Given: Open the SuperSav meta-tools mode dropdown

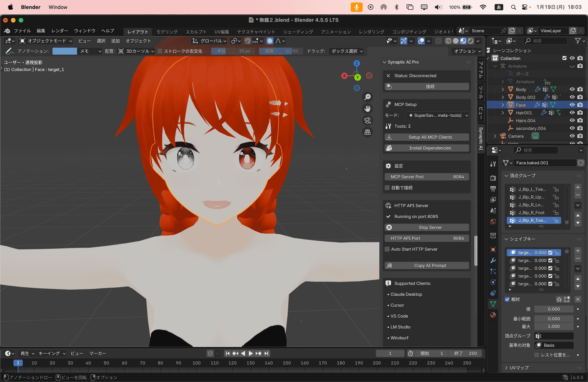Looking at the screenshot, I should 437,115.
